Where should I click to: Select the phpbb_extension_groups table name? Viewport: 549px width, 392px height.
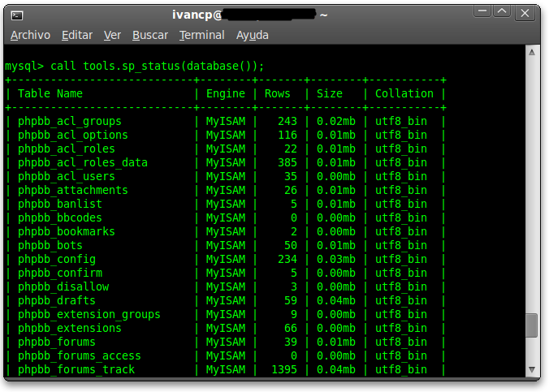89,315
